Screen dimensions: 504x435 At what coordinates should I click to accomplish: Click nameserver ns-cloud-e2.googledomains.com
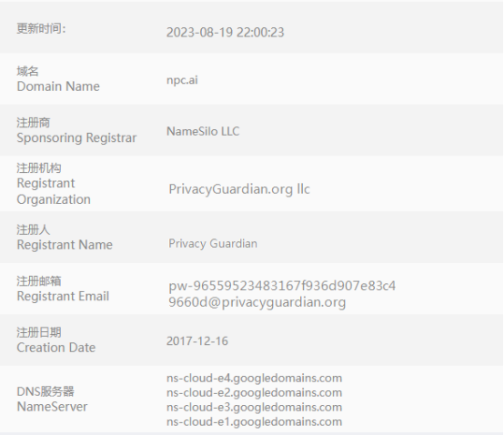[x=254, y=392]
